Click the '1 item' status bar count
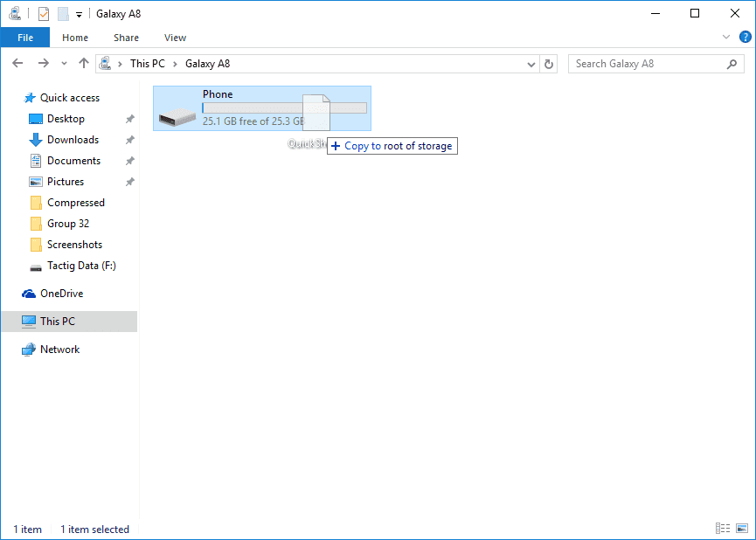This screenshot has width=756, height=540. point(27,530)
